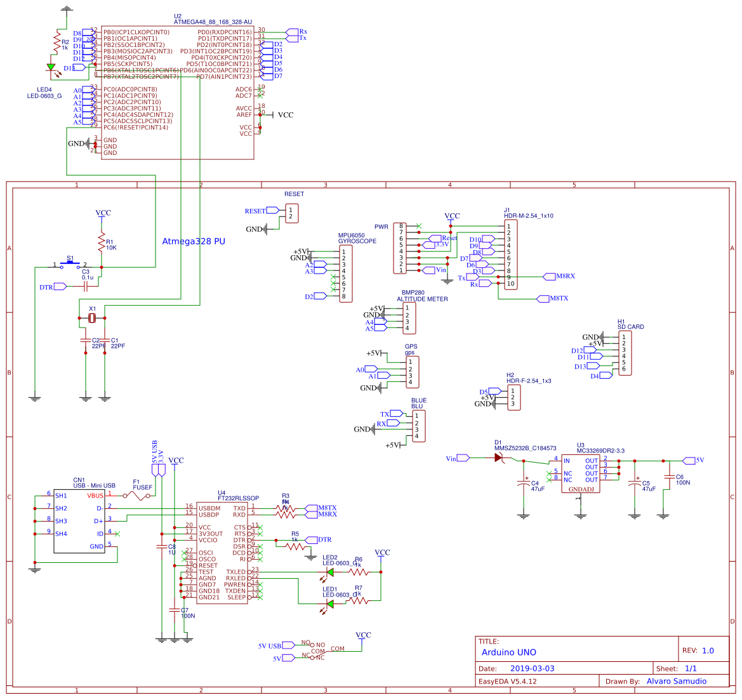742x700 pixels.
Task: Select the REV '1.0' value
Action: (708, 650)
